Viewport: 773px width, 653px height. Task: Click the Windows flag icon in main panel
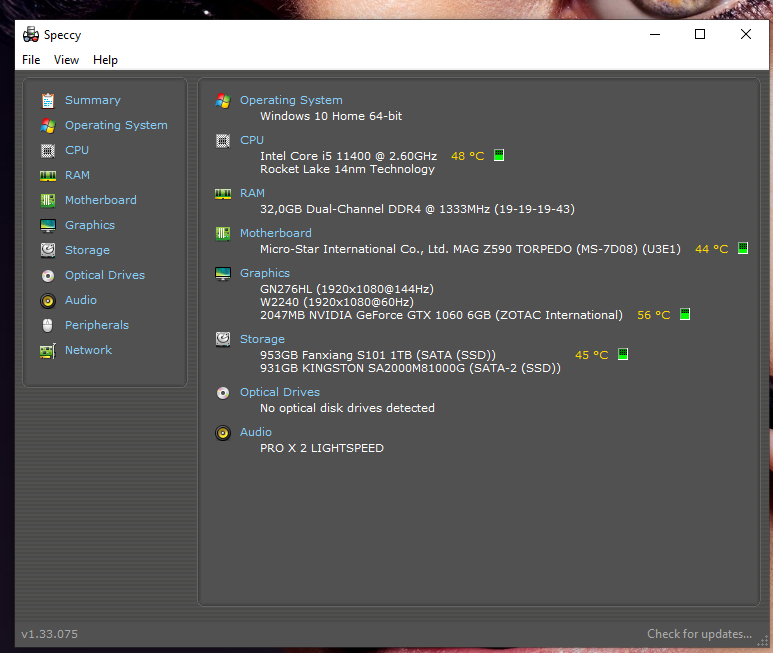(223, 101)
